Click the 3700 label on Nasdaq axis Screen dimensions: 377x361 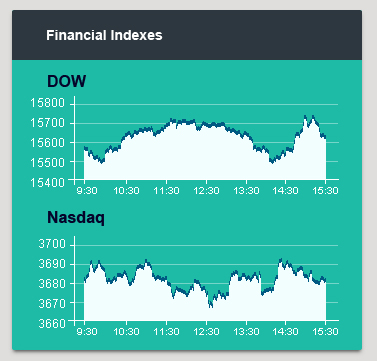point(52,244)
